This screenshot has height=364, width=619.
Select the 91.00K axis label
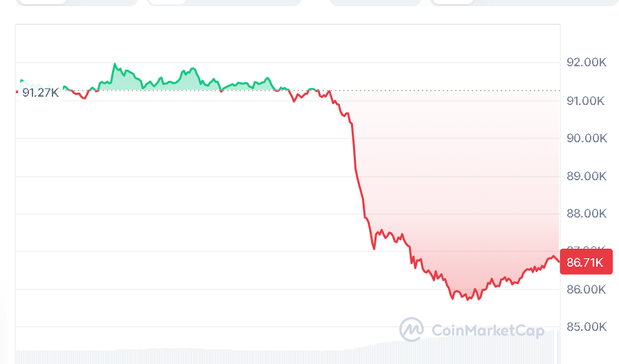coord(586,101)
